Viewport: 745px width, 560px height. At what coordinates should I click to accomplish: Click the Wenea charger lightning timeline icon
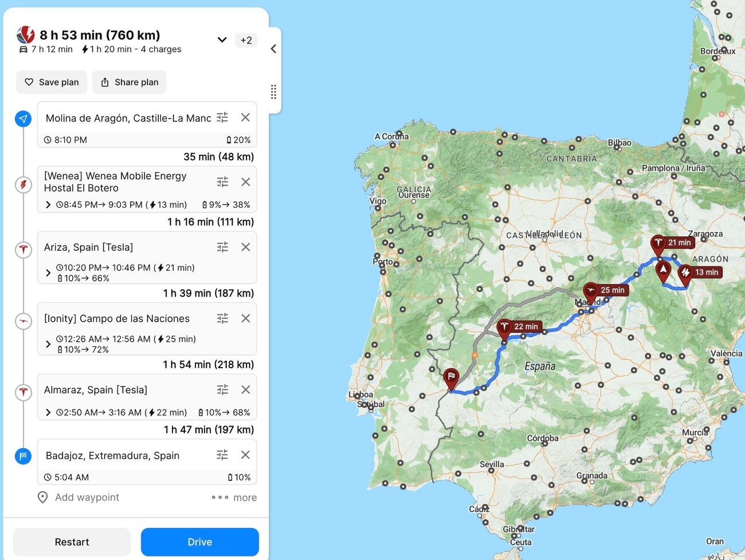coord(23,185)
